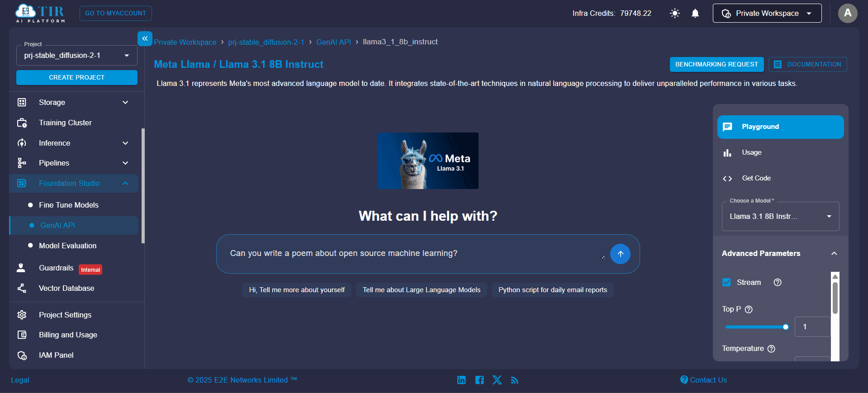Toggle light theme sun icon
868x393 pixels.
point(675,13)
